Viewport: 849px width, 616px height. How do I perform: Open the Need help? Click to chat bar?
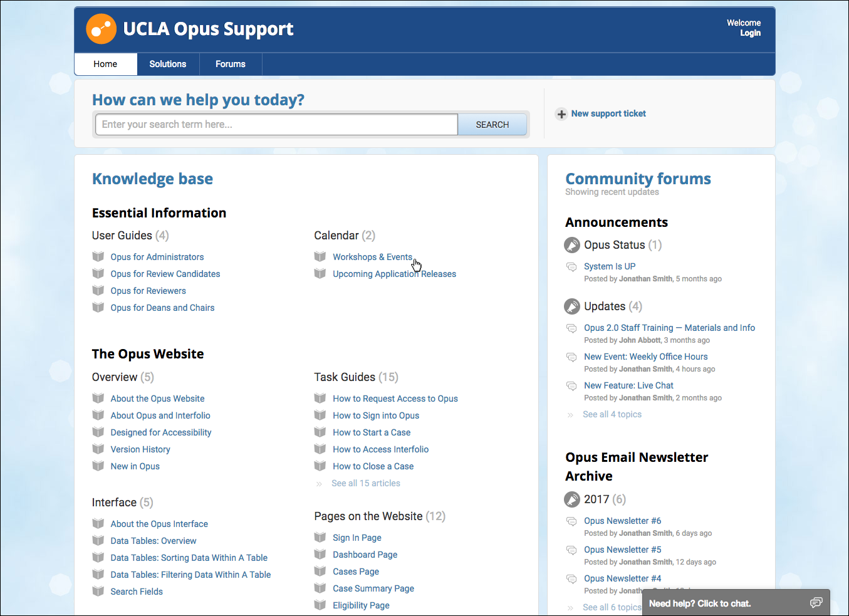[736, 603]
